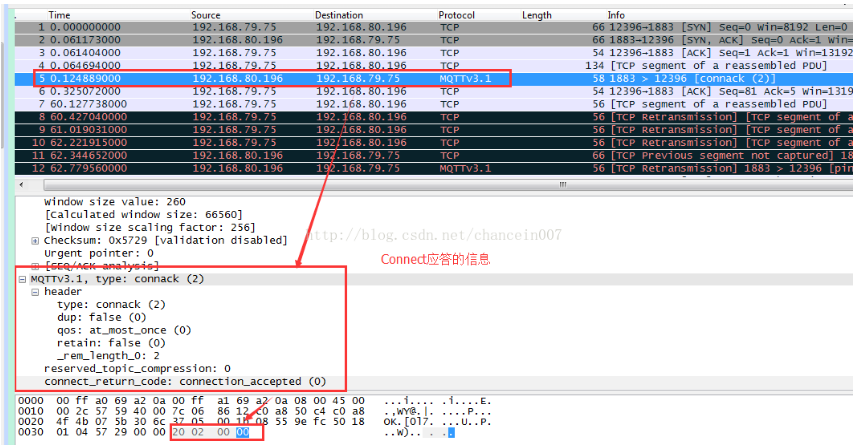Sort packets by the Info column header
Image resolution: width=856 pixels, height=445 pixels.
616,15
